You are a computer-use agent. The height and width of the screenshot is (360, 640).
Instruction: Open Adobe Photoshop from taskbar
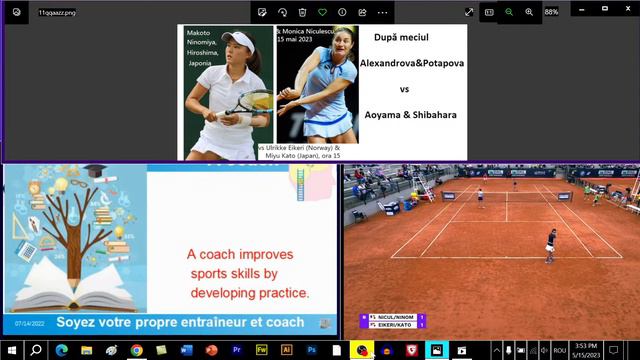coord(311,350)
